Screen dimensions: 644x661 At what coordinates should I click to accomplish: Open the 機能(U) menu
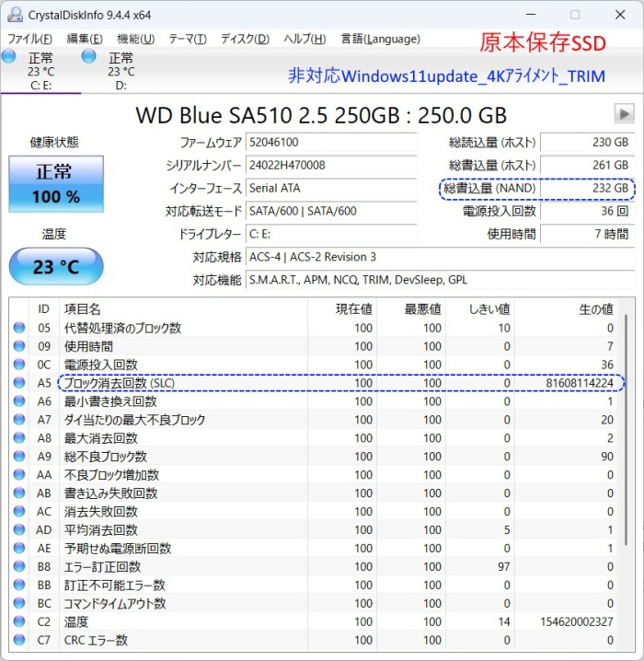point(135,40)
